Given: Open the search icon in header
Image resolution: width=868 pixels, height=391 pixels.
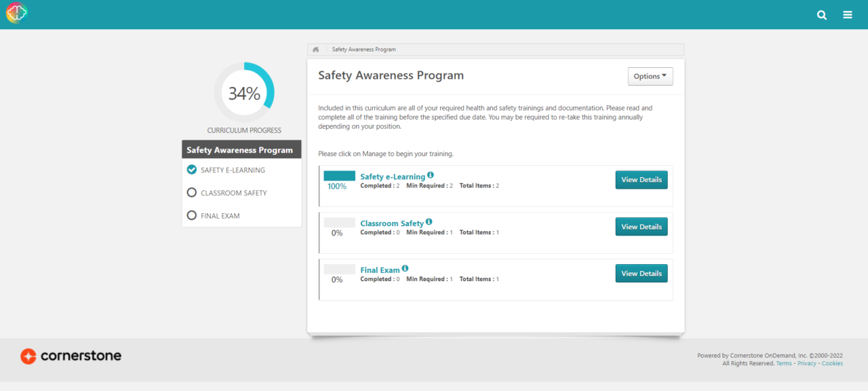Looking at the screenshot, I should click(821, 14).
